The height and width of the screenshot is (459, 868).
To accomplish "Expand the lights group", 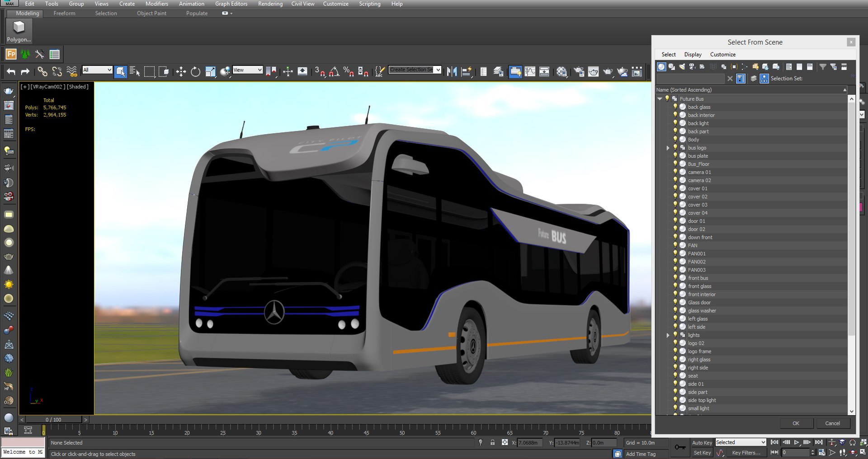I will pos(668,335).
